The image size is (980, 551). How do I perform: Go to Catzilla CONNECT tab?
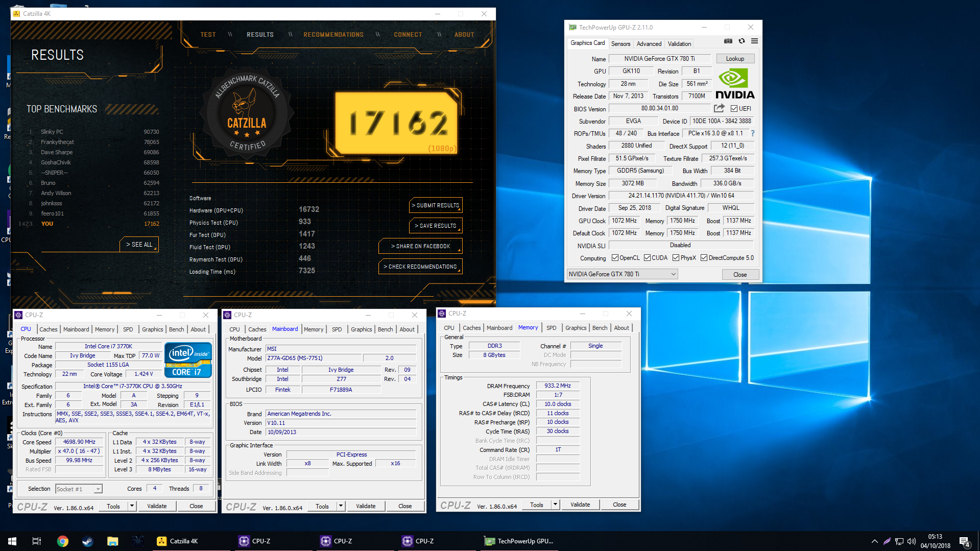click(408, 35)
